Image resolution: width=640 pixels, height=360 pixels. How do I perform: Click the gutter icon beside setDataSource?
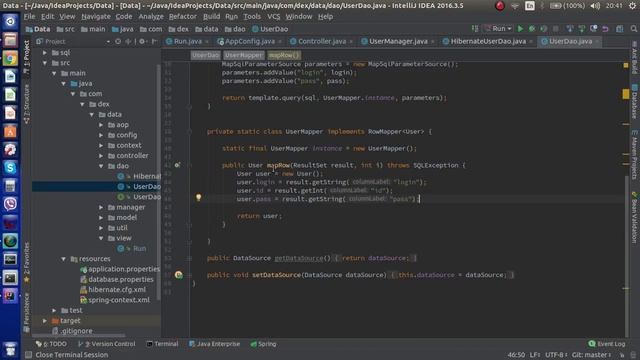click(x=179, y=275)
